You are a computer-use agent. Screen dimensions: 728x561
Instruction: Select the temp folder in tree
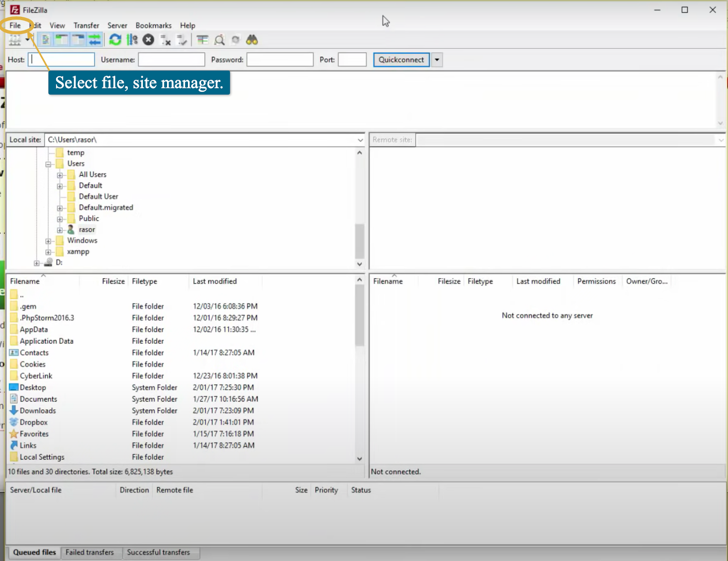tap(76, 153)
